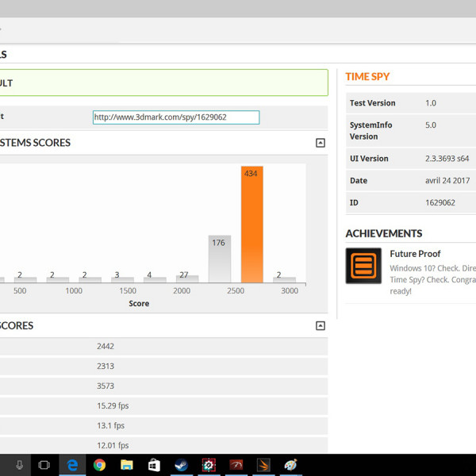Switch to 3DMark app in taskbar

coord(263,465)
